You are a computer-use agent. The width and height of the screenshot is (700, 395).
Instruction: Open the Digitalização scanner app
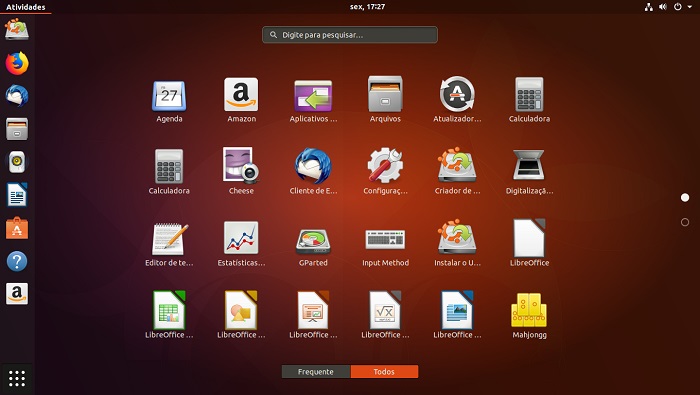pos(529,173)
